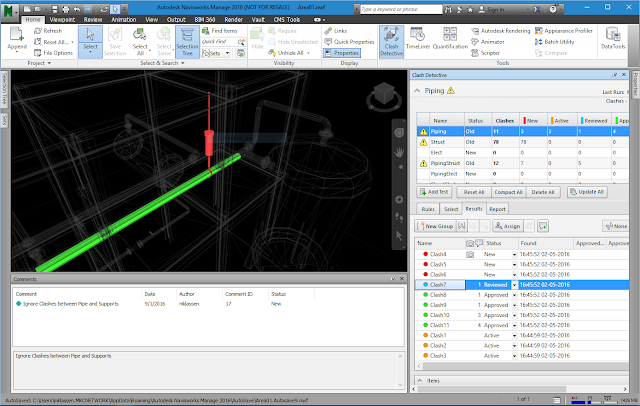Screen dimensions: 640x406
Task: Click the Append file icon
Action: click(17, 39)
